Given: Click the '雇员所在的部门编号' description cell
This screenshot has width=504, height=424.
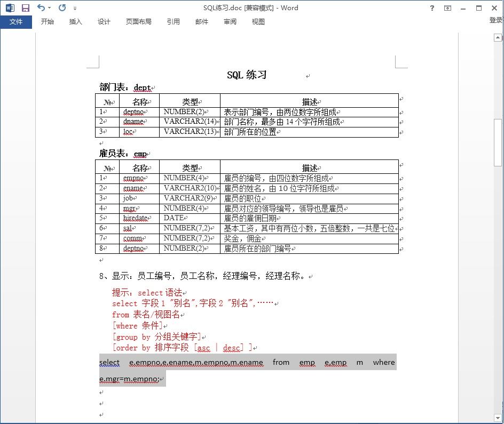Looking at the screenshot, I should (309, 249).
